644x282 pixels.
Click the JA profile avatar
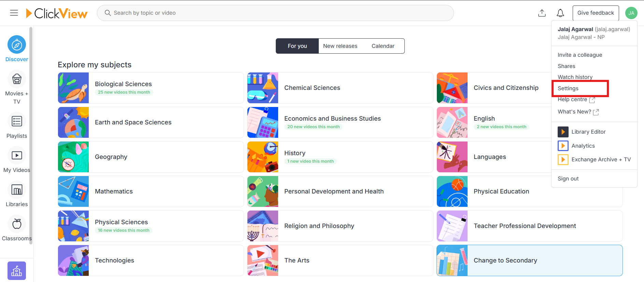pos(631,13)
